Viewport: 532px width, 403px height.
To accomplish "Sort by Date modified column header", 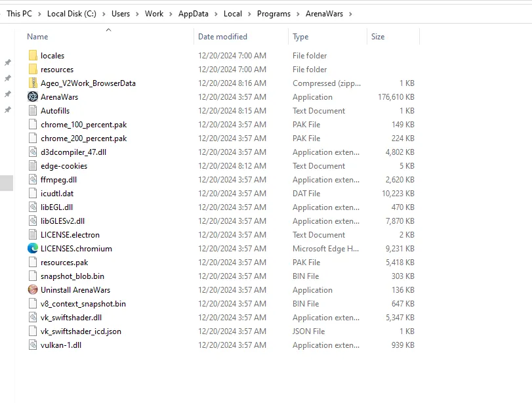I will [222, 37].
